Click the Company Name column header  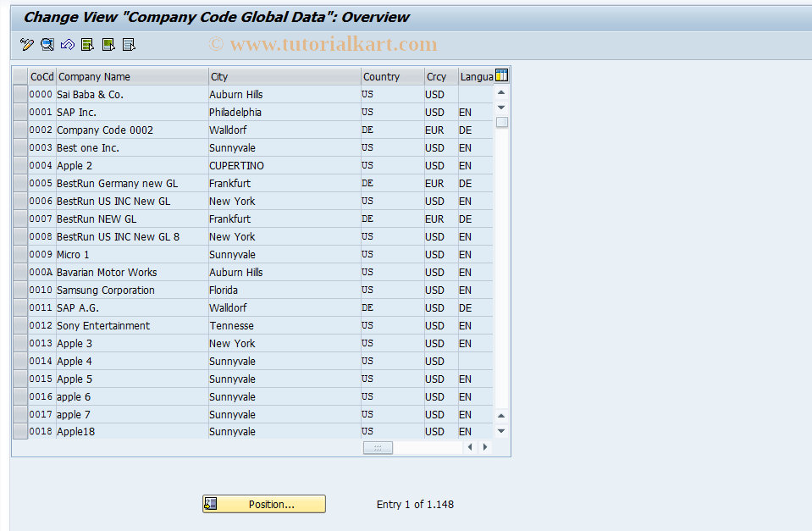(x=132, y=77)
